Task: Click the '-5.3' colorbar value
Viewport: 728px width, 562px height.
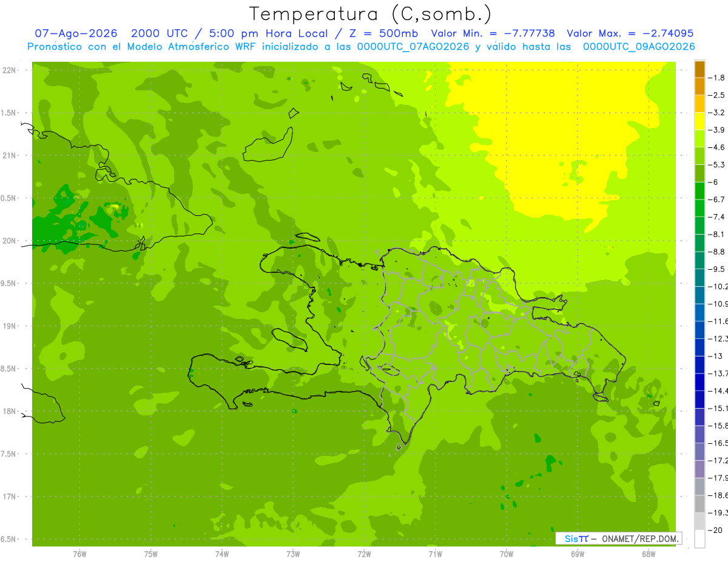Action: point(717,164)
